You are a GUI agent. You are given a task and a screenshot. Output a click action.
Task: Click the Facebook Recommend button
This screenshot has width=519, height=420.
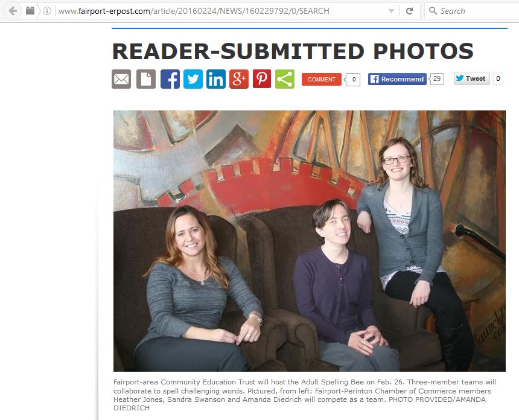(397, 79)
